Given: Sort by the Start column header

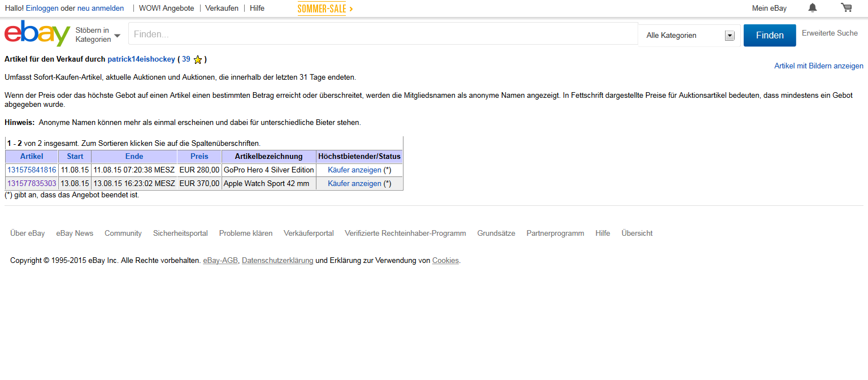Looking at the screenshot, I should coord(75,157).
